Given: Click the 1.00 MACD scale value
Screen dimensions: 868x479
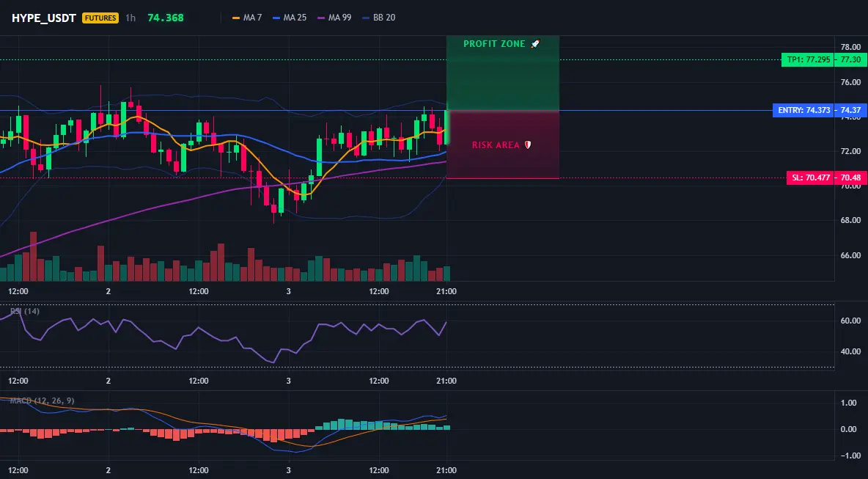Looking at the screenshot, I should (850, 403).
